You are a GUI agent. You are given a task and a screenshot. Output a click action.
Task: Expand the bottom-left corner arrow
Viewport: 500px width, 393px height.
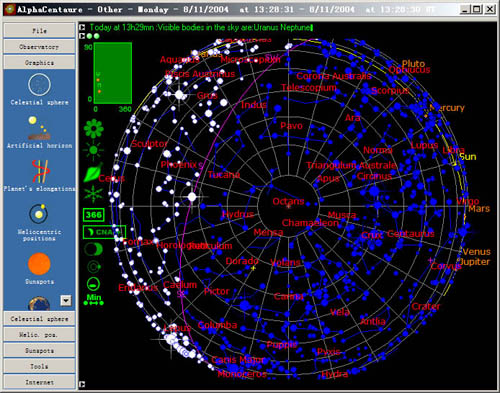[x=82, y=384]
